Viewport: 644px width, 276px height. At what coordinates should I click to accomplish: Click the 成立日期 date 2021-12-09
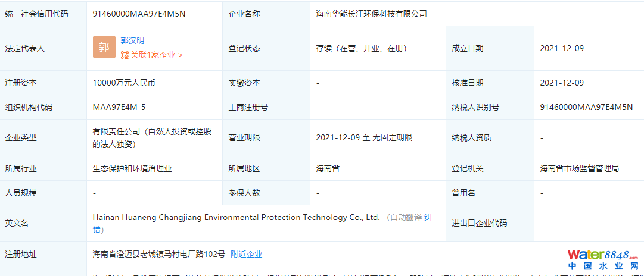(562, 48)
